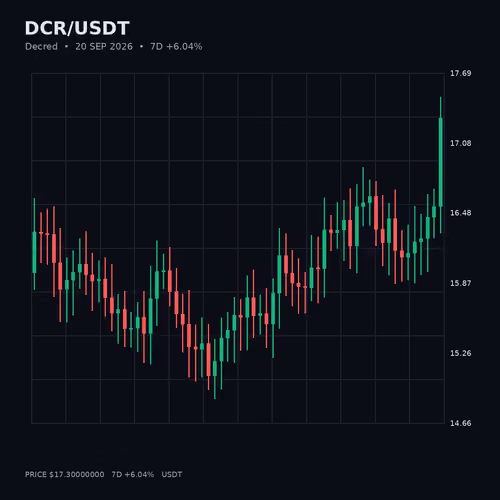Click the 17.69 price axis label
This screenshot has height=500, width=500.
coord(461,73)
